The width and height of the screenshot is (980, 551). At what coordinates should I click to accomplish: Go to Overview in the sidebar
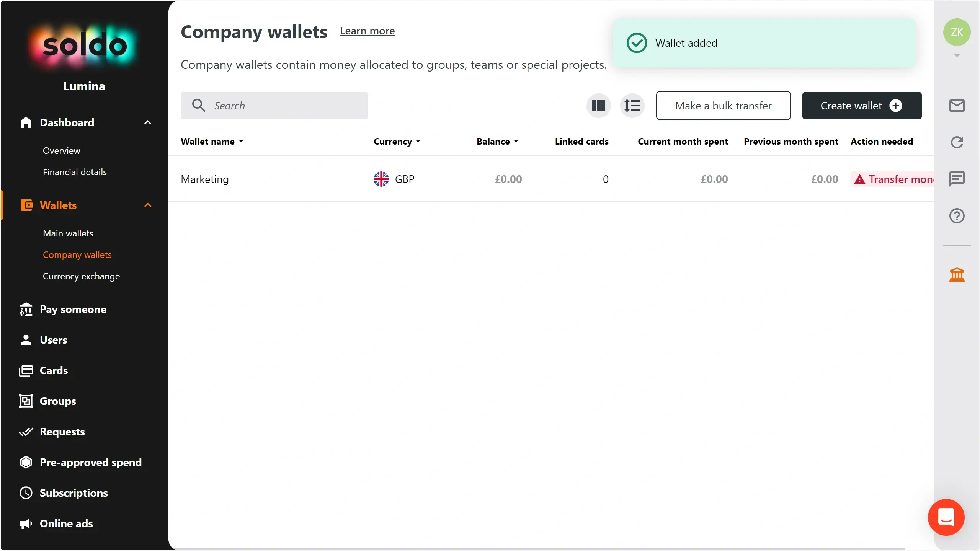pyautogui.click(x=62, y=151)
